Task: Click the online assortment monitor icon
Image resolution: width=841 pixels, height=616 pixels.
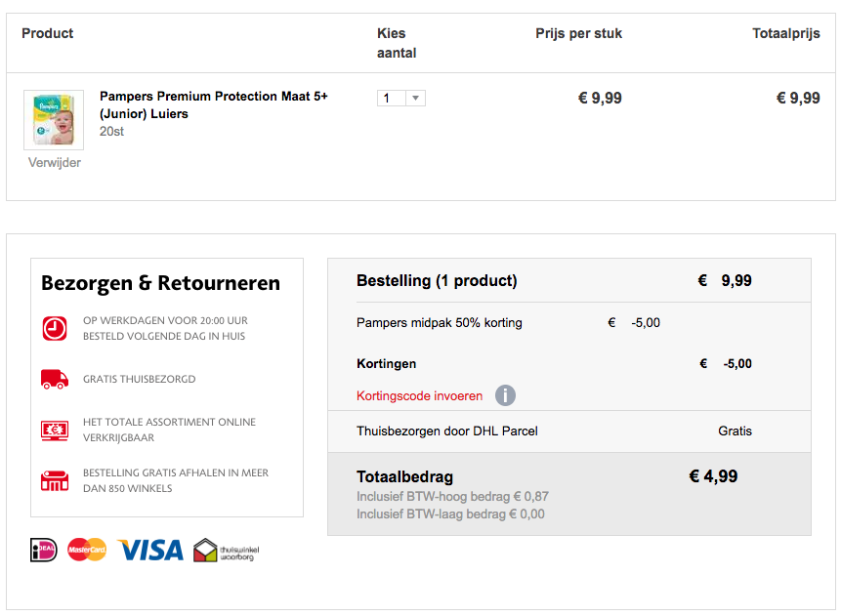Action: [55, 430]
